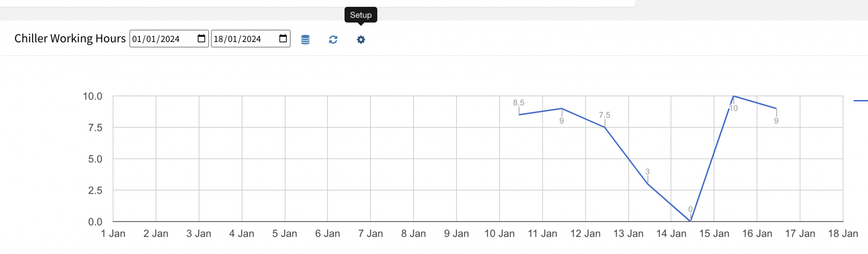
Task: Click the refresh data icon
Action: pyautogui.click(x=333, y=39)
